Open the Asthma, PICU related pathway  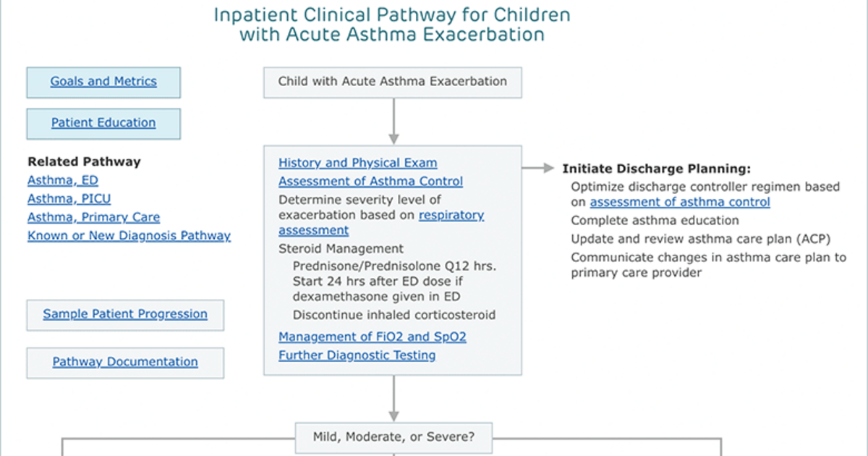pos(69,198)
